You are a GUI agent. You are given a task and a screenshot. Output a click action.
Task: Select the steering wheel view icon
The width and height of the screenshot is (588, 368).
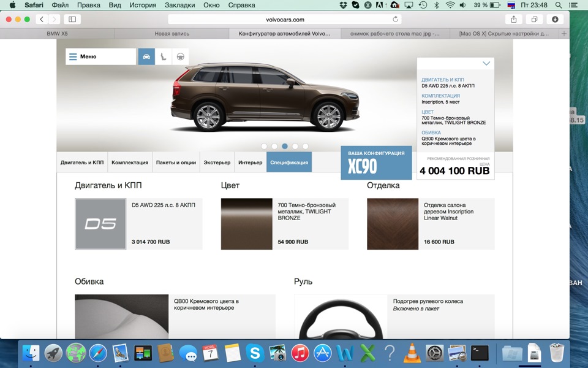pos(179,56)
